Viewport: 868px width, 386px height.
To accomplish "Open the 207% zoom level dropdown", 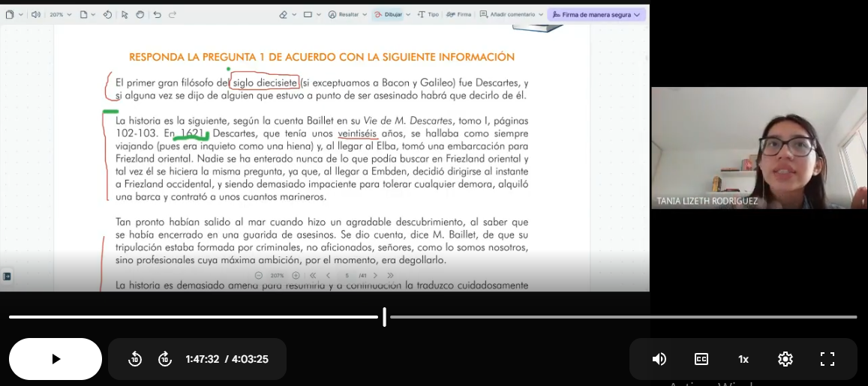I will pos(62,14).
